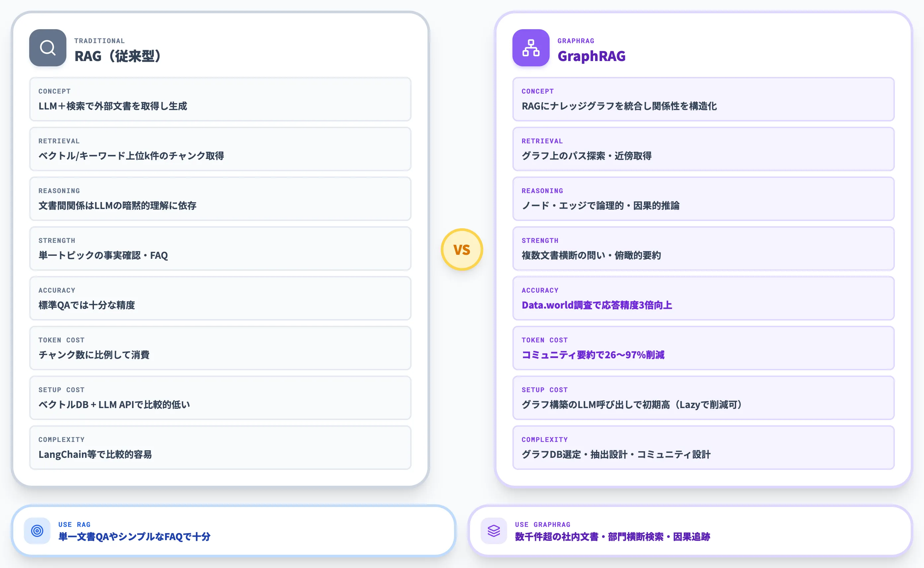This screenshot has width=924, height=568.
Task: Click 'LLM+検索で外部文書を取得し生成' text
Action: [113, 106]
